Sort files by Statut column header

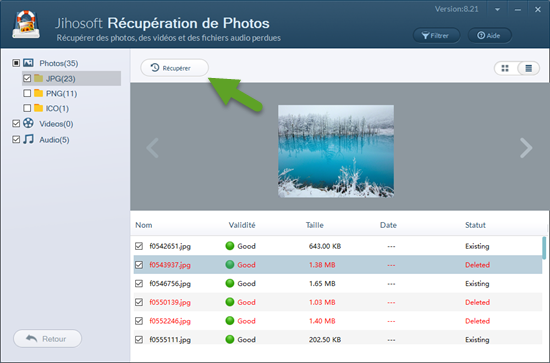coord(475,225)
